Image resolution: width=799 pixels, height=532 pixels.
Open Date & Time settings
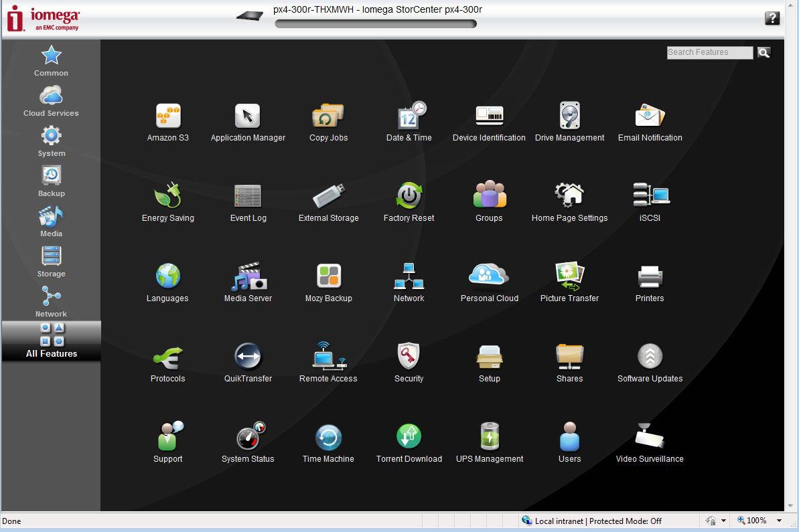click(x=409, y=122)
